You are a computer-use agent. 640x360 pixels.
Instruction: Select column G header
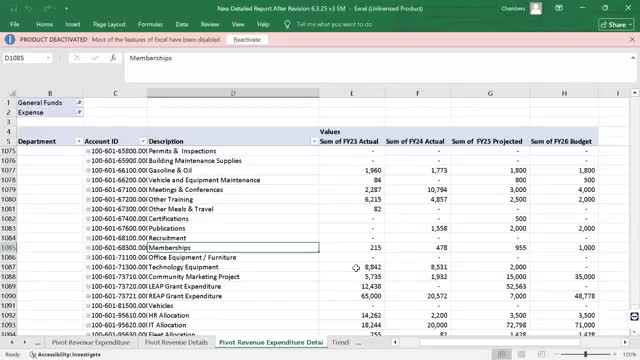[x=490, y=93]
